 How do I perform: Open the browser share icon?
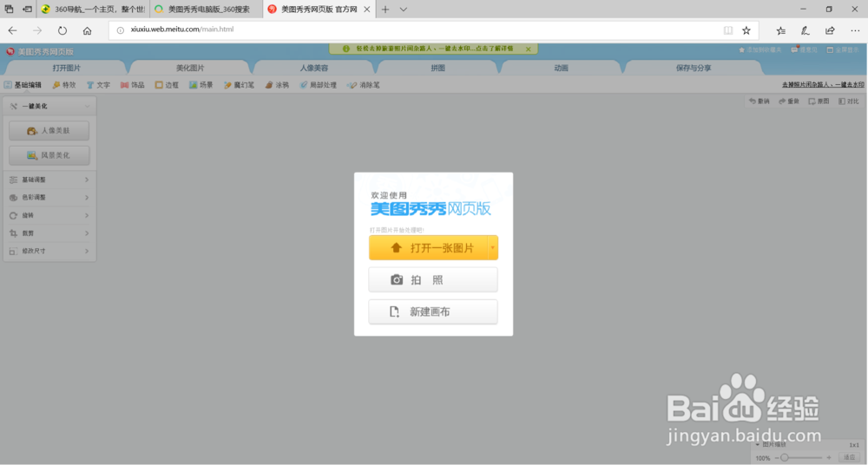[830, 30]
